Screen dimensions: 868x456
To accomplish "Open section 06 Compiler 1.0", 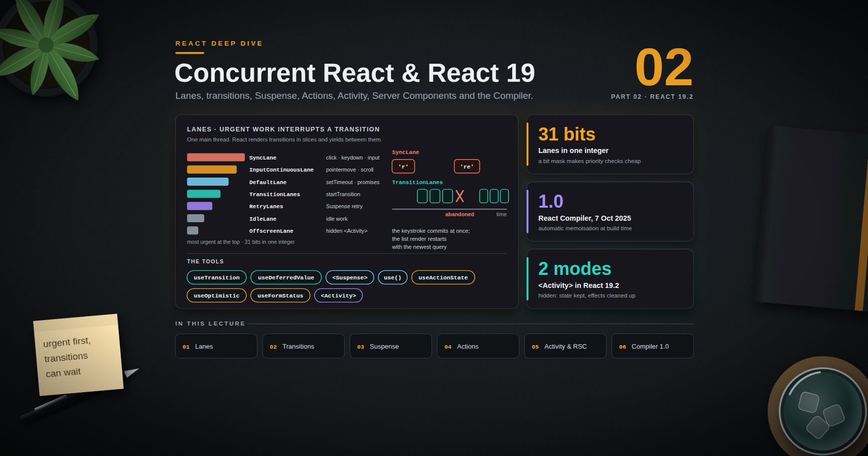I will click(x=653, y=346).
